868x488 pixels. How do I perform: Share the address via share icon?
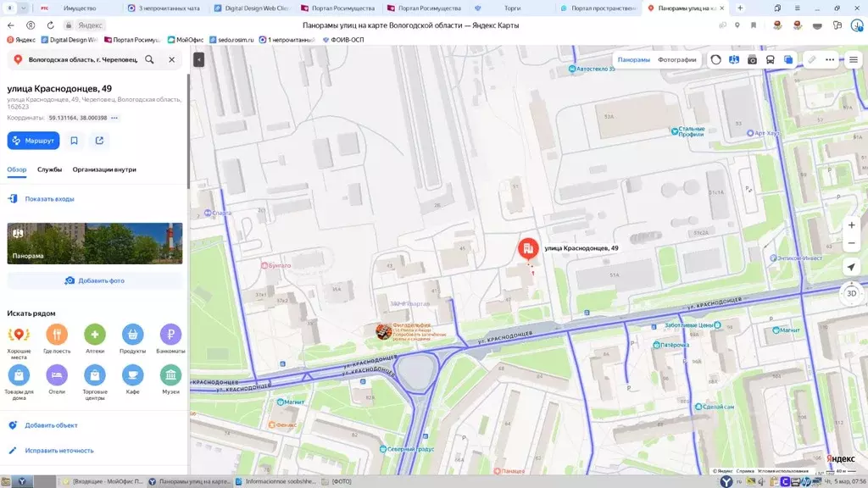coord(99,141)
